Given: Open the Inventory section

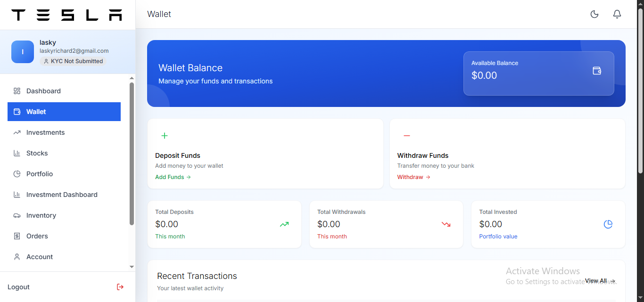Looking at the screenshot, I should tap(64, 215).
